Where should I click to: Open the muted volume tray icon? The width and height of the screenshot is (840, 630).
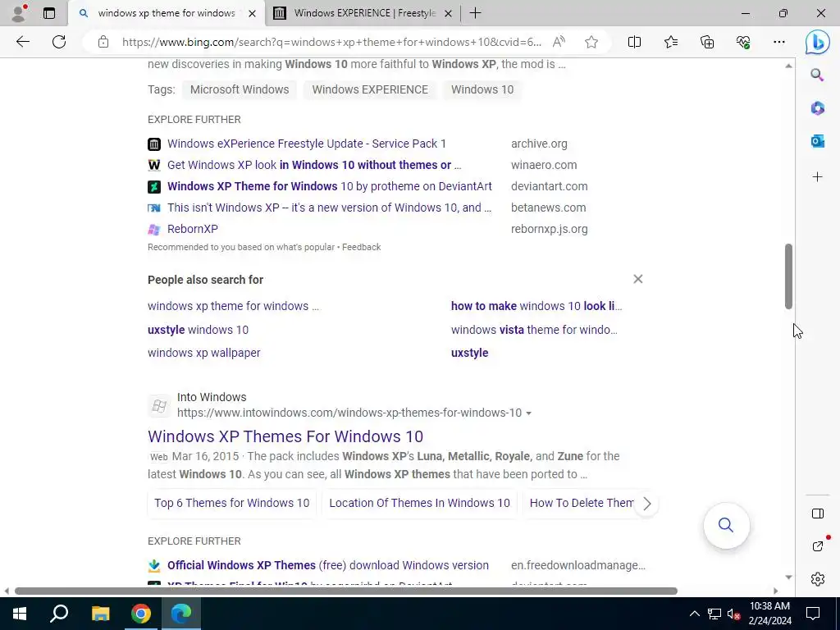tap(734, 614)
